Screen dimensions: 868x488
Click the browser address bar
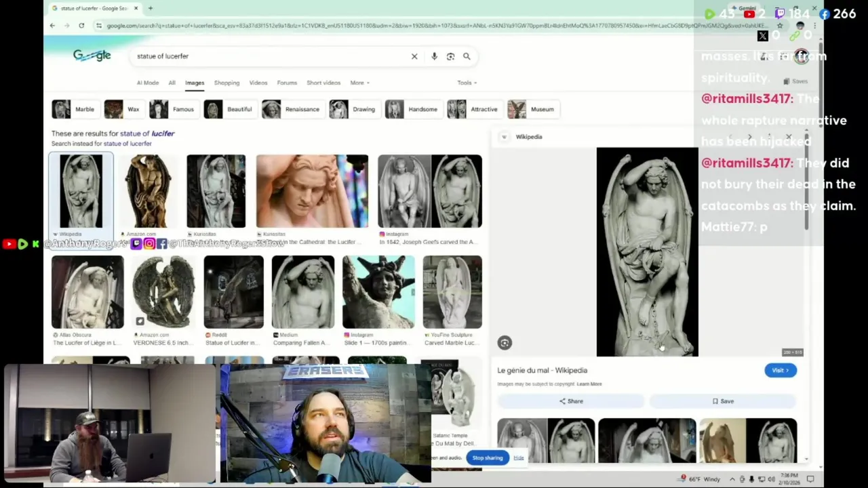434,26
